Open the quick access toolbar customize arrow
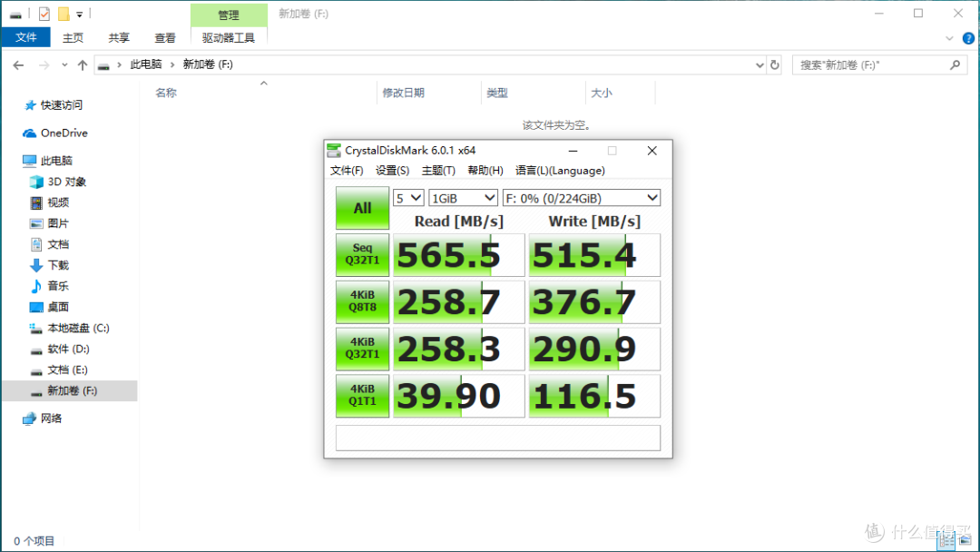Screen dimensions: 980x552 pos(79,15)
